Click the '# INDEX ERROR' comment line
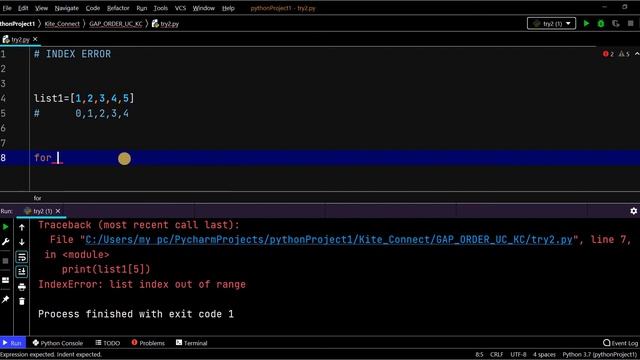The image size is (640, 360). click(72, 54)
